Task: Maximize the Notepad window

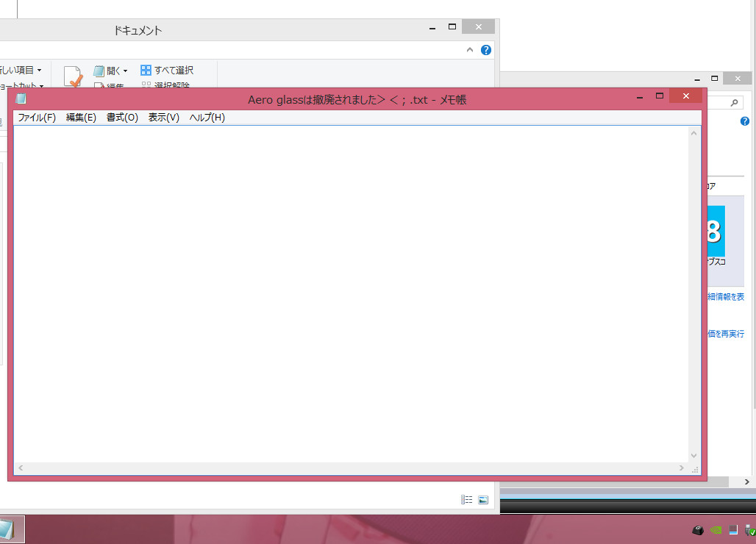Action: click(x=660, y=96)
